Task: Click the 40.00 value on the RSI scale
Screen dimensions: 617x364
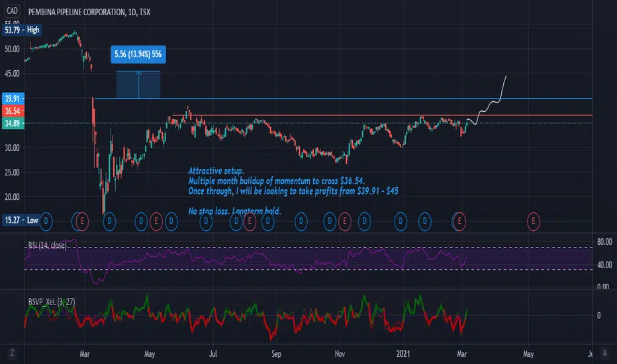Action: pyautogui.click(x=604, y=265)
